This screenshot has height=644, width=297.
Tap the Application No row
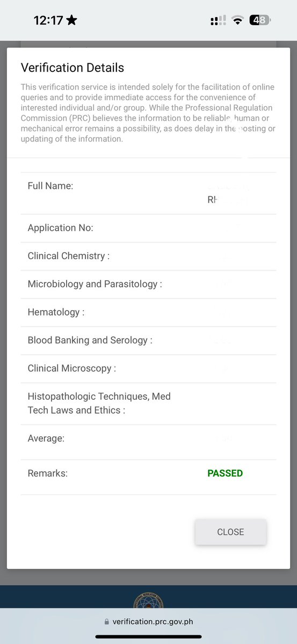pyautogui.click(x=148, y=228)
